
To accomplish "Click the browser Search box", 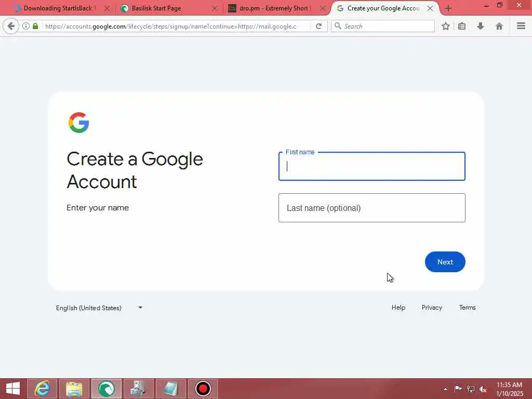I will [x=383, y=26].
